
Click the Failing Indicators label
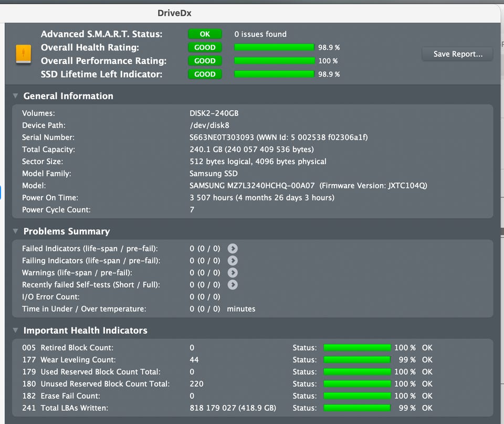point(91,260)
